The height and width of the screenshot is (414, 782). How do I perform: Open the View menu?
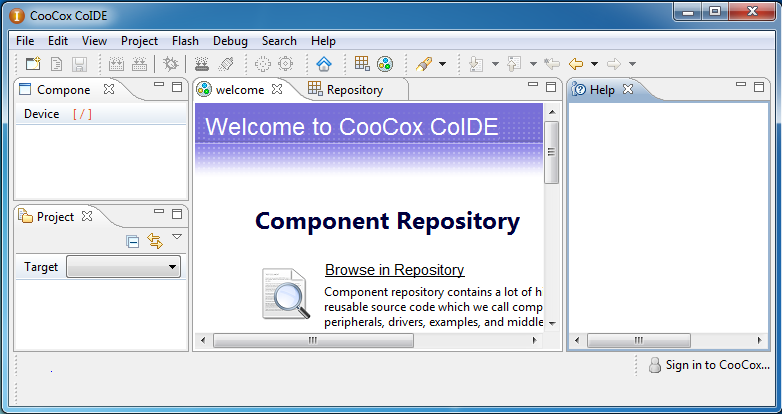94,41
